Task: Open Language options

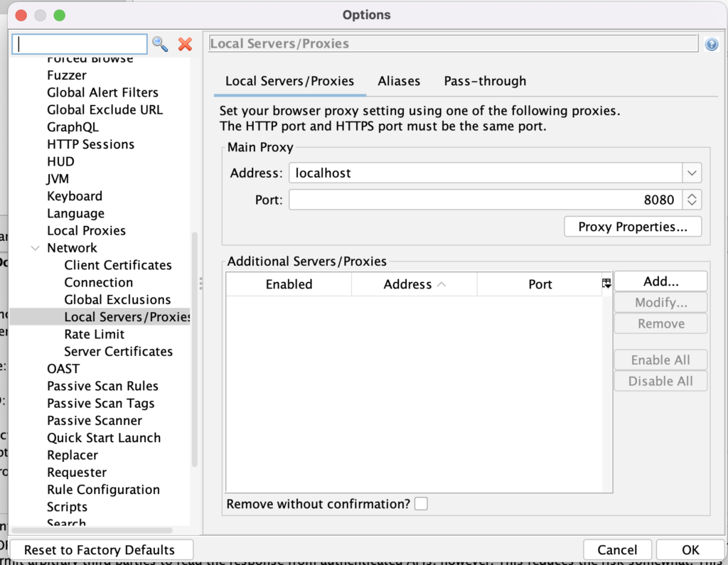Action: pyautogui.click(x=75, y=213)
